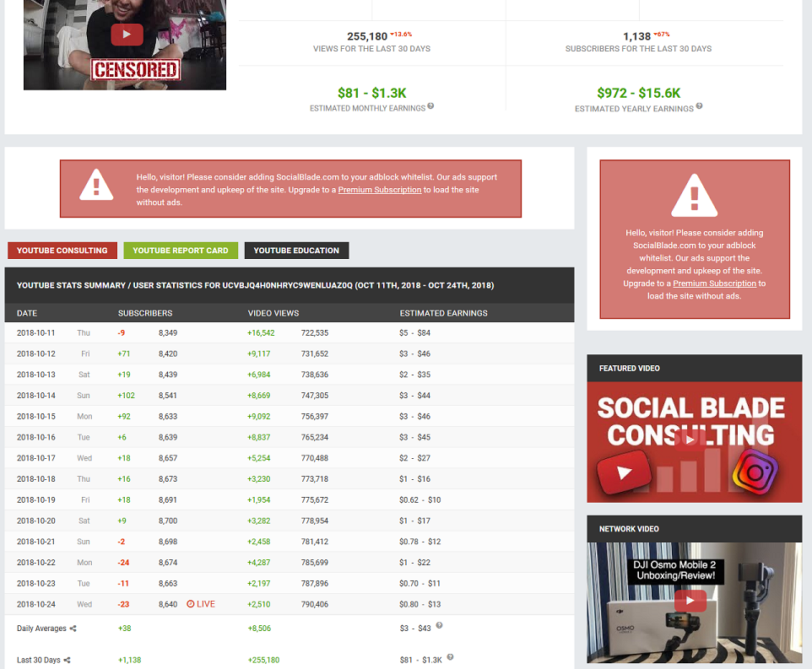
Task: Play the censored channel video thumbnail
Action: click(127, 35)
